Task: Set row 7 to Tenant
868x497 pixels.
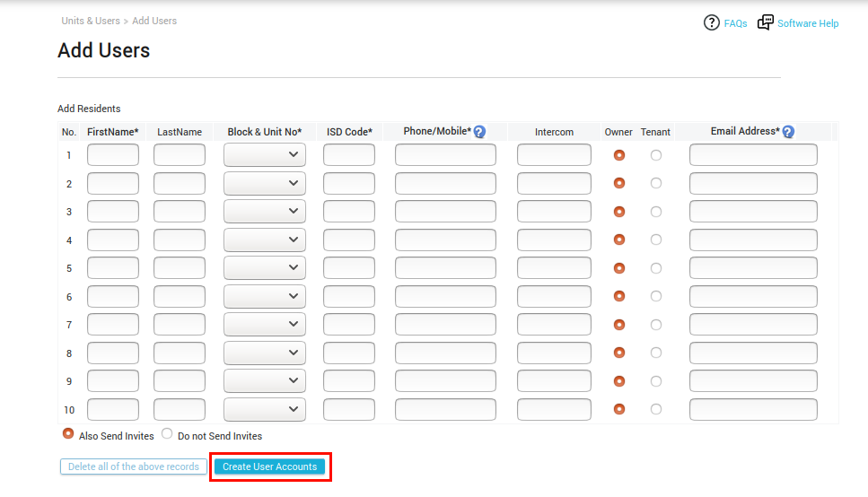Action: 656,325
